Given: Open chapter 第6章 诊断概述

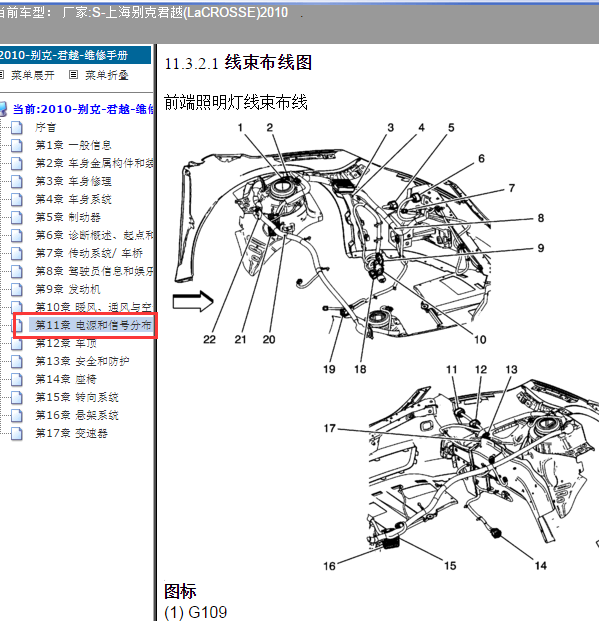Looking at the screenshot, I should click(x=94, y=235).
